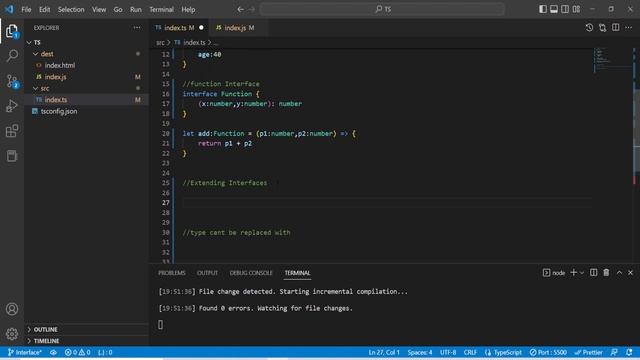Open the Search view icon

(x=12, y=56)
